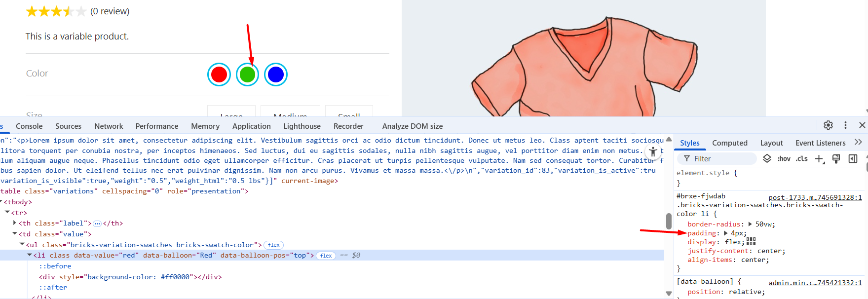Show more sidebar tabs chevron
The height and width of the screenshot is (299, 868).
[858, 142]
